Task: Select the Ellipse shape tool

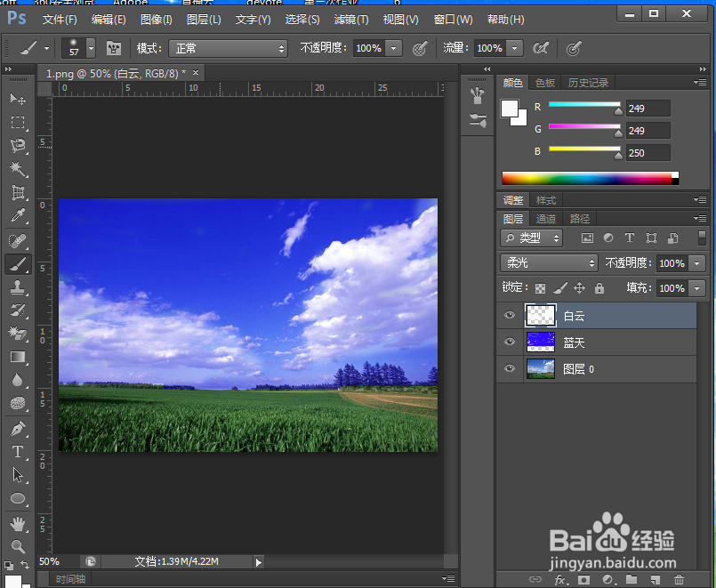Action: 18,498
